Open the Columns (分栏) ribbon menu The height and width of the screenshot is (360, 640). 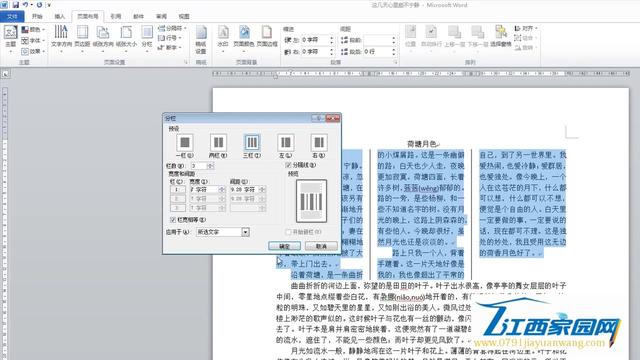tap(147, 38)
